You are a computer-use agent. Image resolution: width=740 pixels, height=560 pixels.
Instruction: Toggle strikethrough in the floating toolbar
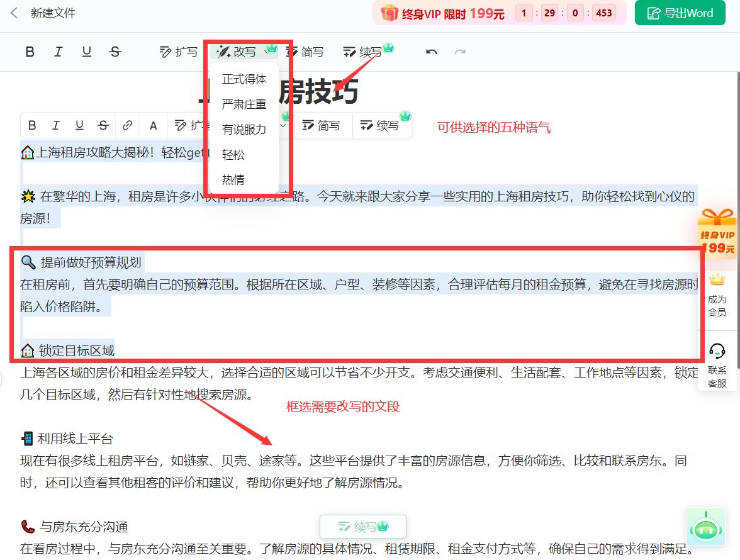[x=103, y=125]
